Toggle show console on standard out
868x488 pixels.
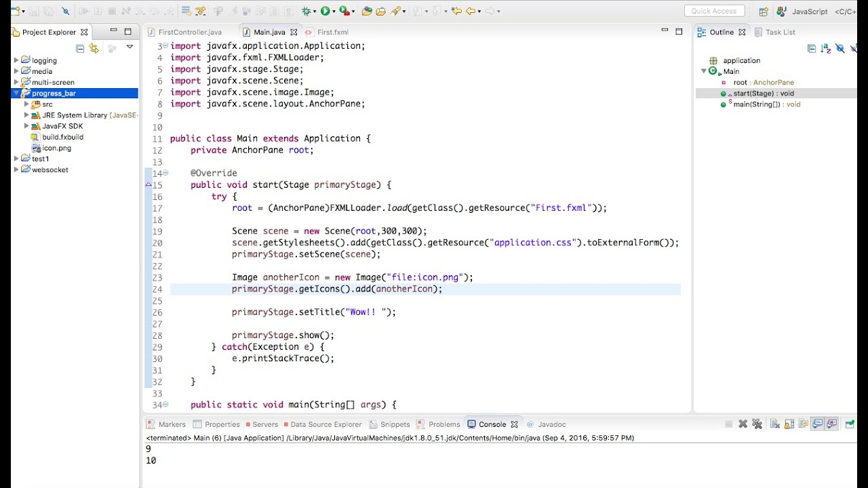[x=818, y=424]
